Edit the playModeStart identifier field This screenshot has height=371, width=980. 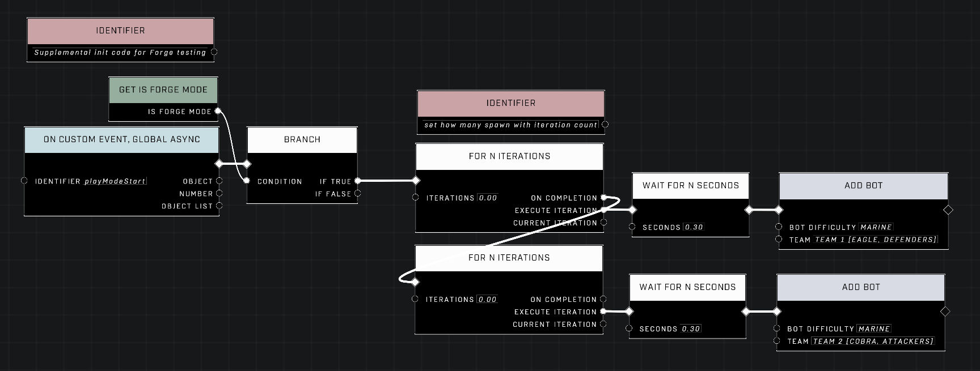(115, 181)
